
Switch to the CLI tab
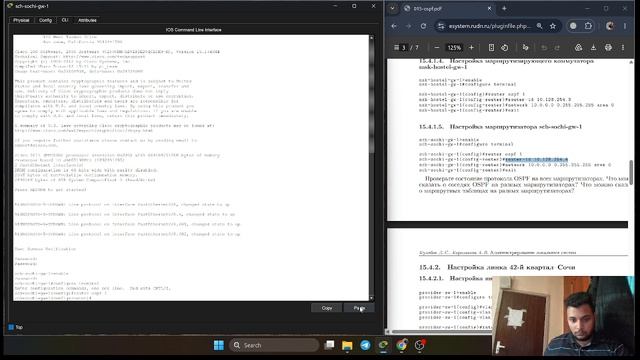click(x=65, y=20)
